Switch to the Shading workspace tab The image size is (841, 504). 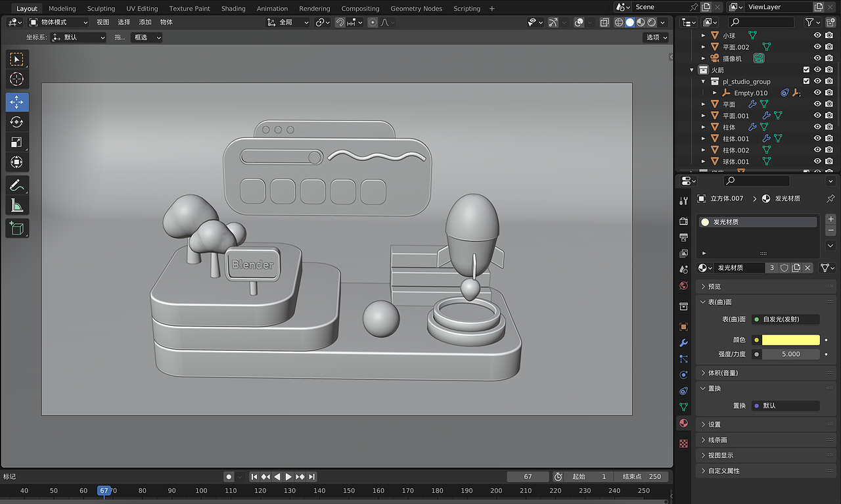[233, 9]
